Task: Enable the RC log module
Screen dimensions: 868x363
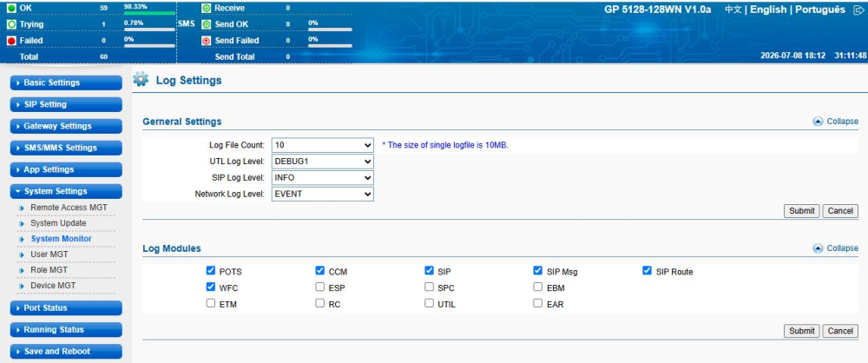Action: (320, 303)
